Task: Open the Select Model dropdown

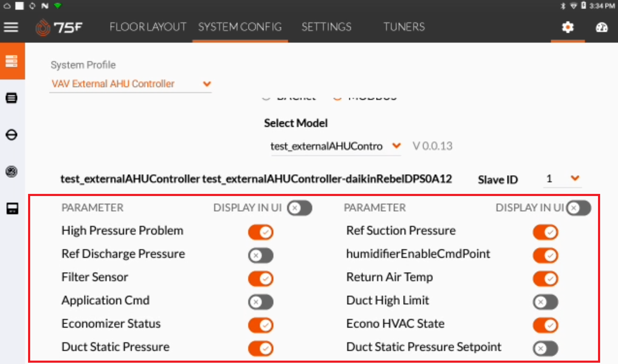Action: pos(336,146)
